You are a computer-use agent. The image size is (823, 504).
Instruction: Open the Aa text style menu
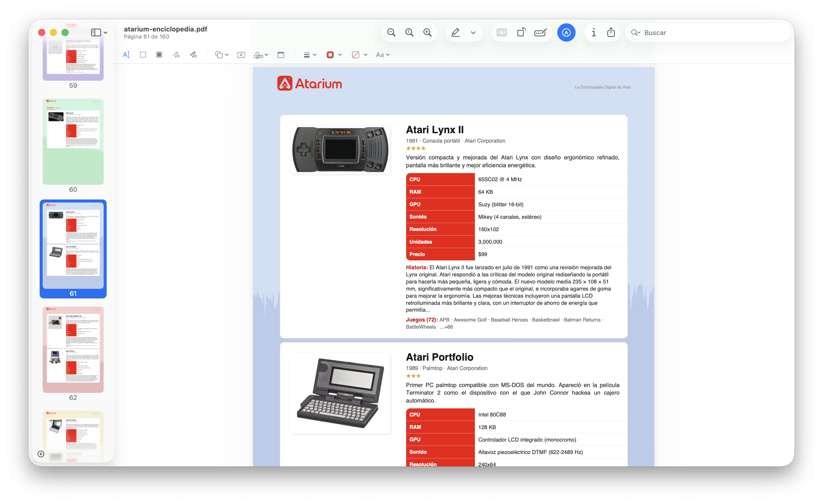[383, 55]
